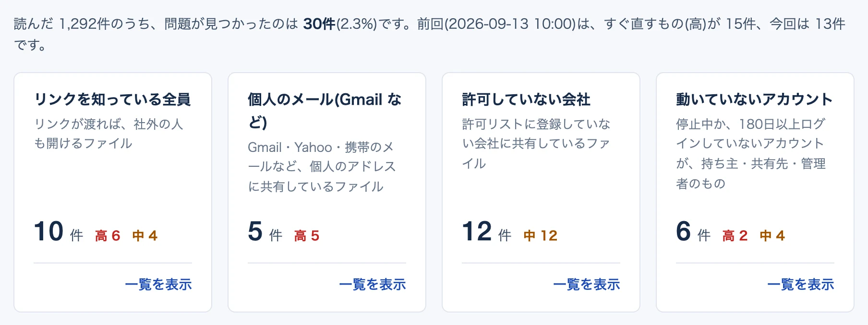Click the bold 30件 in summary text
The width and height of the screenshot is (868, 325).
319,24
